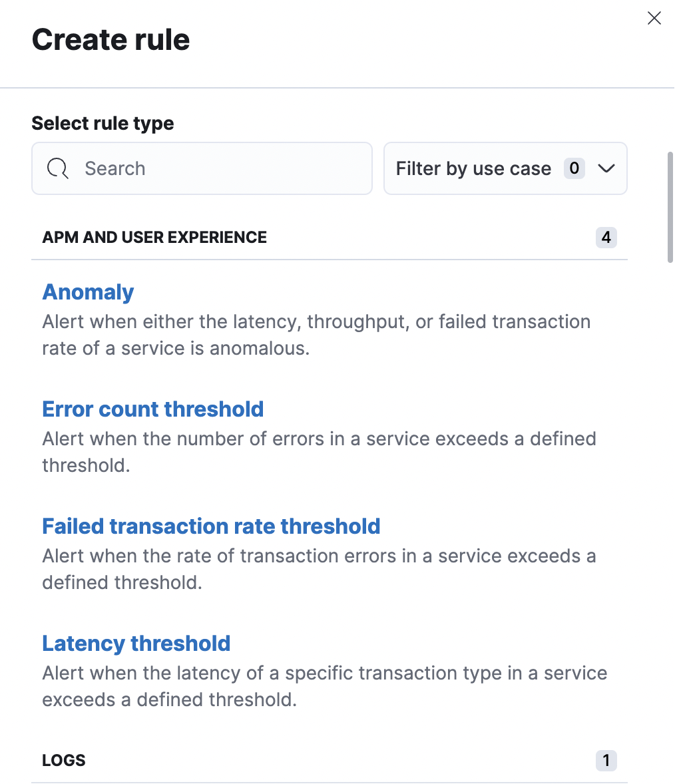Click the Select rule type heading
The image size is (677, 784).
coord(103,124)
